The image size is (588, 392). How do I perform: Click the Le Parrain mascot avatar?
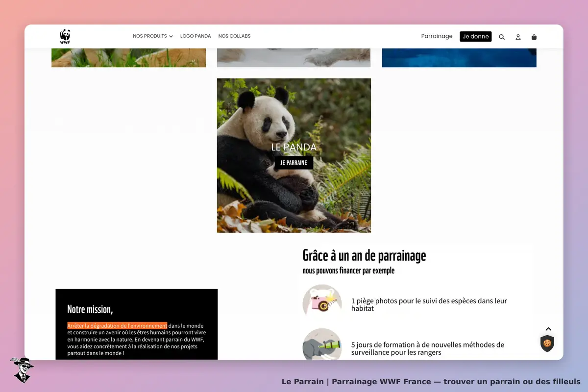[x=22, y=370]
